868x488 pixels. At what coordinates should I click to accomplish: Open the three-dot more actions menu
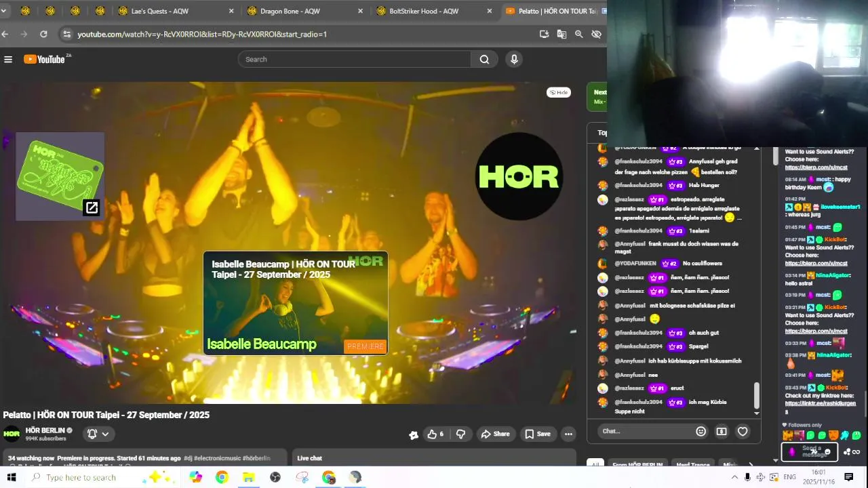coord(568,434)
